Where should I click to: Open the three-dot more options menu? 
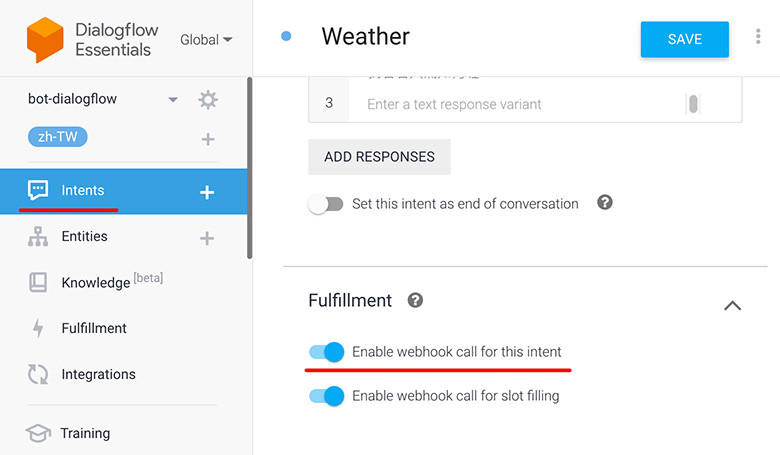click(x=757, y=38)
